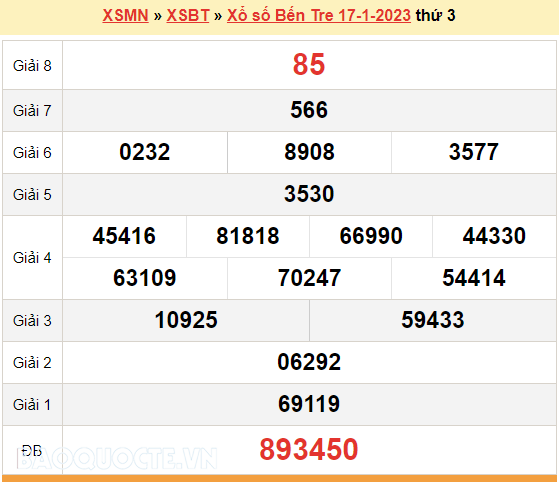Screen dimensions: 559x482
Task: Click the special prize number 893450
Action: 309,449
